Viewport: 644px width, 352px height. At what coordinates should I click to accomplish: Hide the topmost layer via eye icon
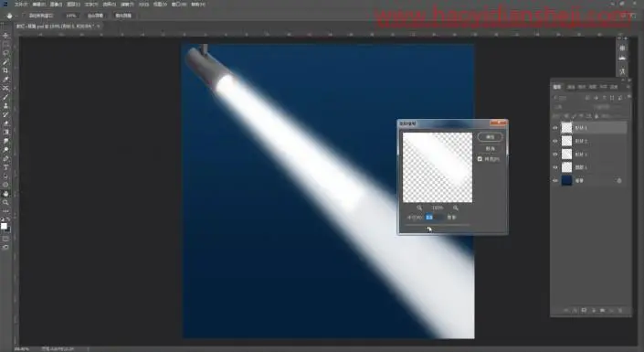click(x=554, y=128)
